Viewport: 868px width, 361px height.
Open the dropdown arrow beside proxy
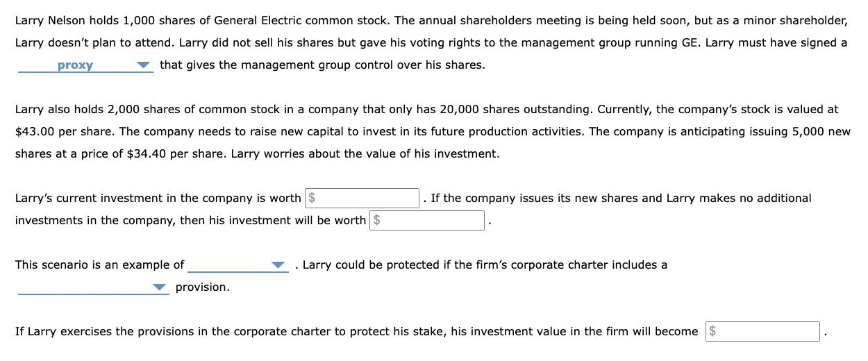click(144, 65)
